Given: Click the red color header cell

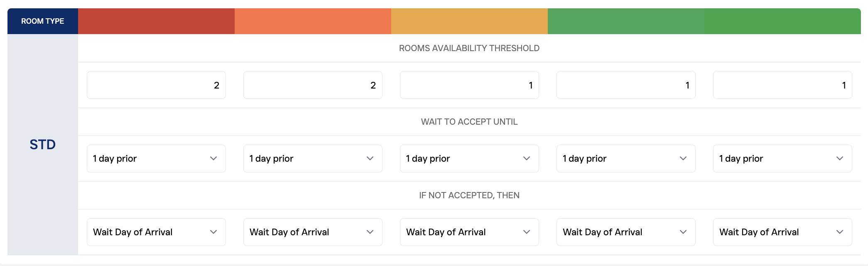Looking at the screenshot, I should click(156, 21).
